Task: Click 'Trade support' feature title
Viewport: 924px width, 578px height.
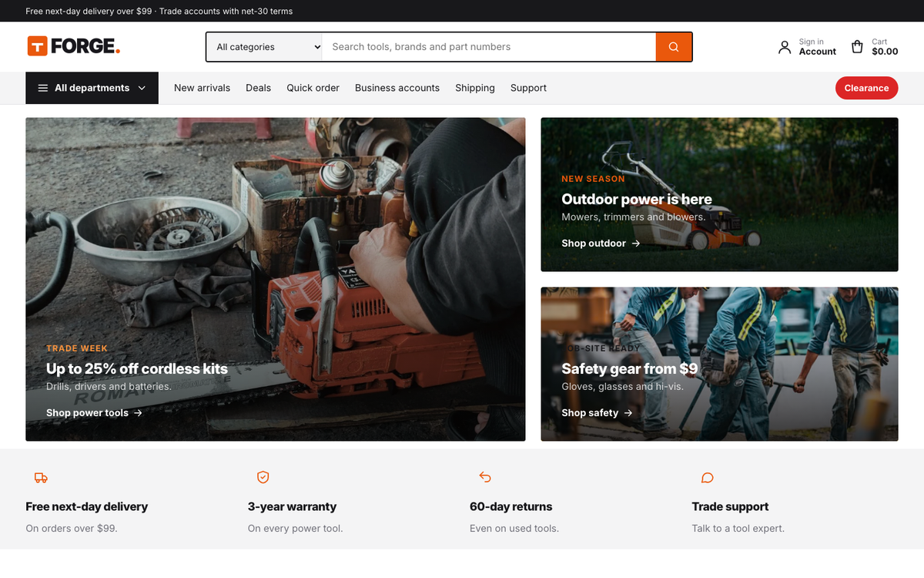Action: 730,507
